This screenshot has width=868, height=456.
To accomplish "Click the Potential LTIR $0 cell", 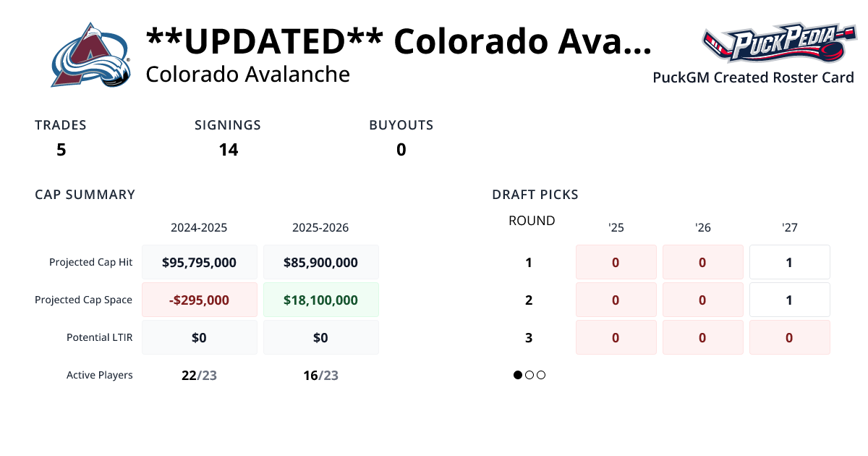I will (200, 337).
